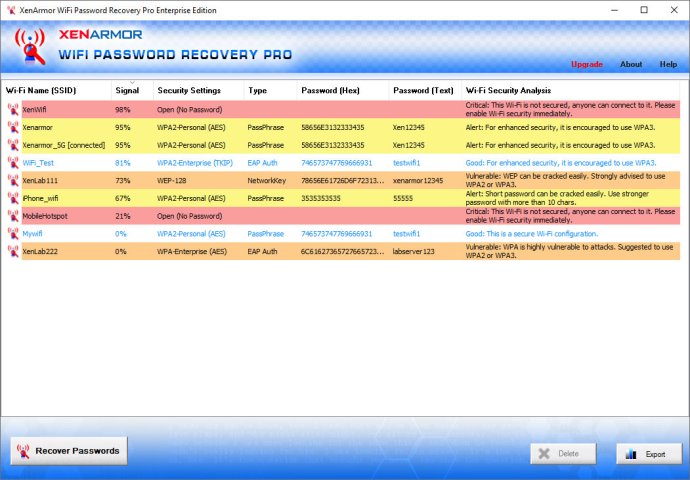Image resolution: width=690 pixels, height=480 pixels.
Task: Open the Help menu
Action: [x=668, y=64]
